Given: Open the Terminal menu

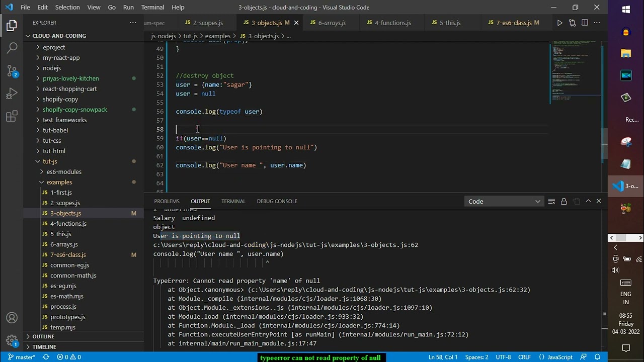Looking at the screenshot, I should (x=152, y=7).
